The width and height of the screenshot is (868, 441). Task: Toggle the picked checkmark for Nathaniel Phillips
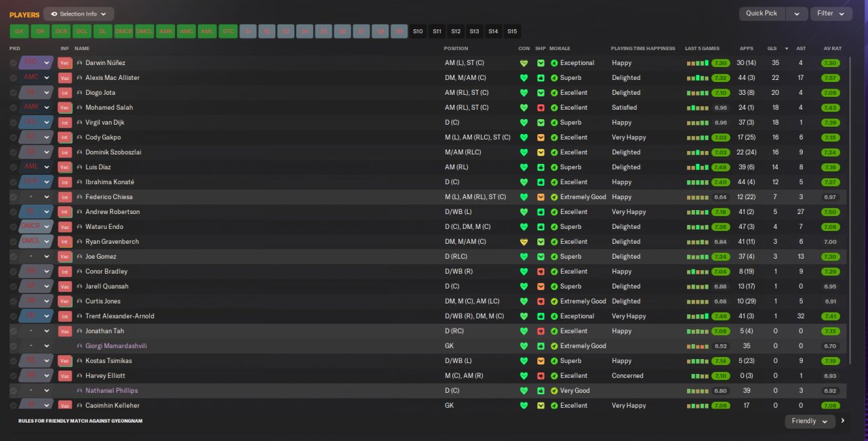pyautogui.click(x=13, y=391)
